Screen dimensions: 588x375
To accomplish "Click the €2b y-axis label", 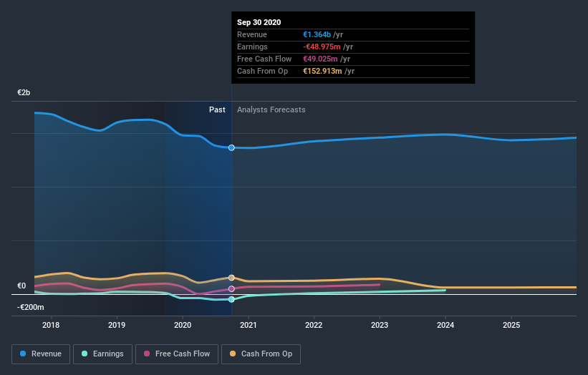I will 24,92.
